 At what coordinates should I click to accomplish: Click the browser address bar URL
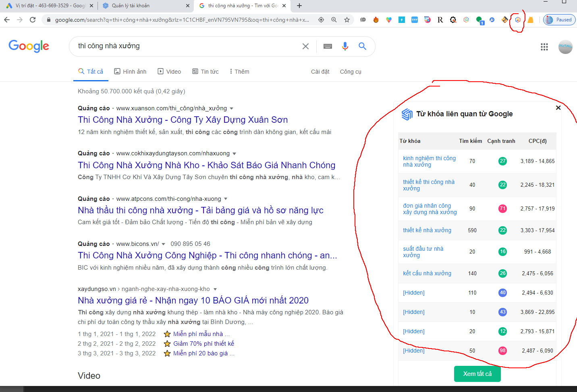(182, 20)
